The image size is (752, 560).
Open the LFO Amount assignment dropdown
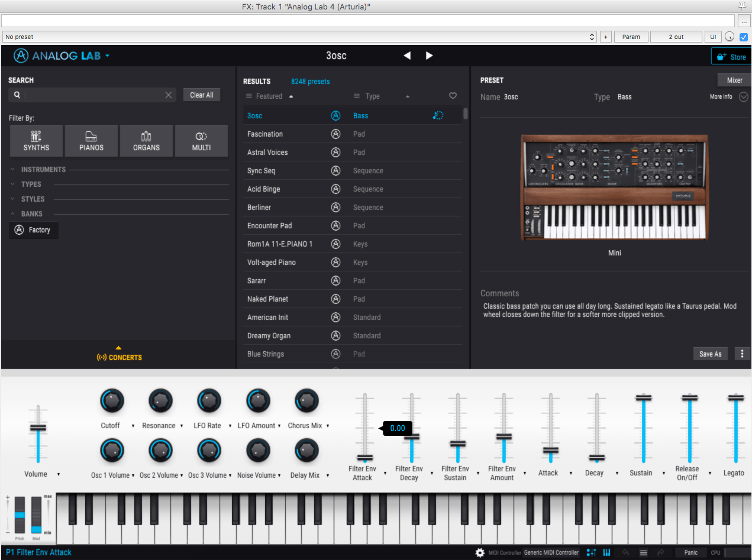pos(279,426)
